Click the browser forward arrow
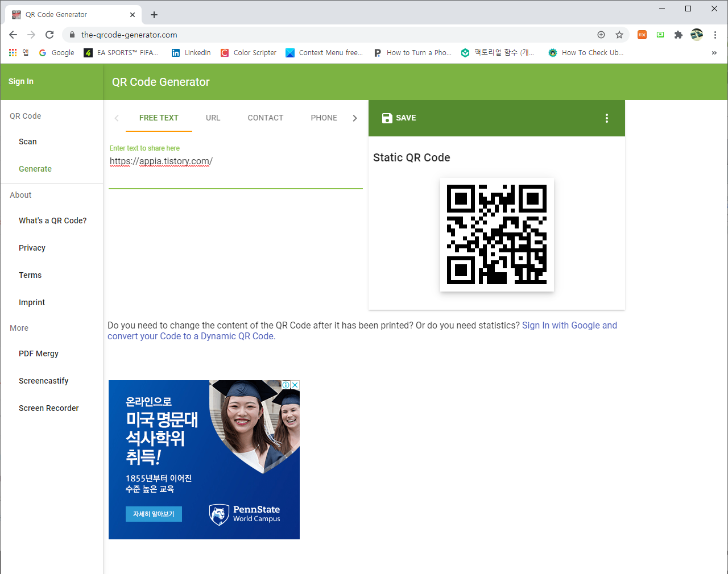728x574 pixels. 31,35
